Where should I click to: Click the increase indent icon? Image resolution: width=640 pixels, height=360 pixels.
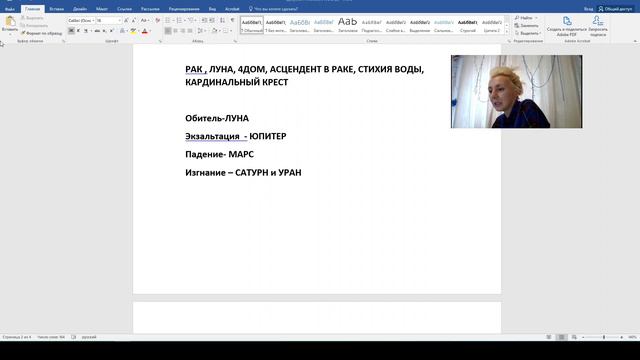pyautogui.click(x=212, y=20)
